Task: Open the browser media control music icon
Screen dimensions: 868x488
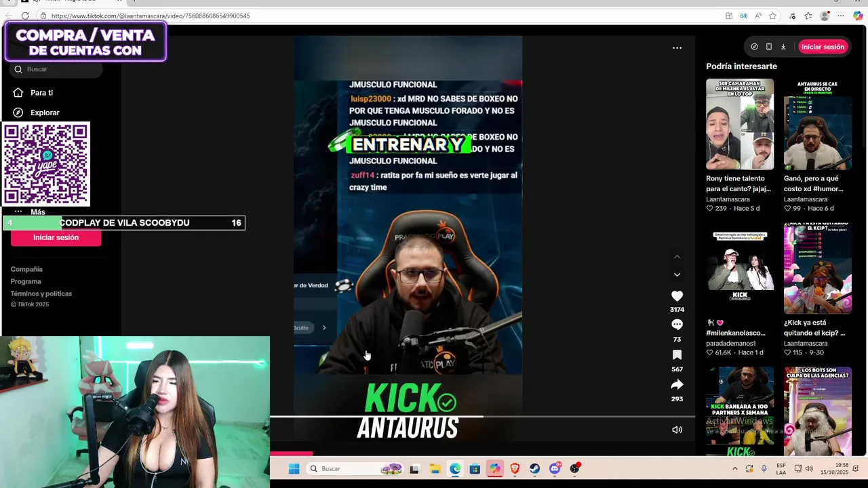Action: pyautogui.click(x=793, y=16)
